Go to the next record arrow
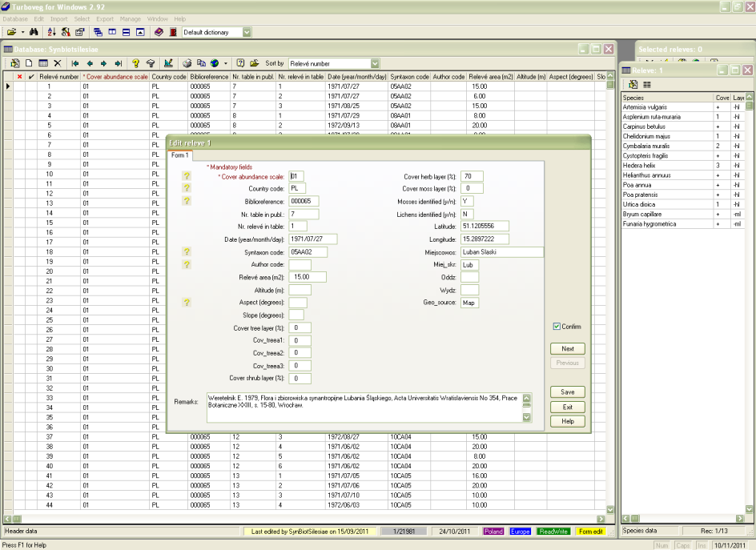This screenshot has width=756, height=550. [103, 63]
